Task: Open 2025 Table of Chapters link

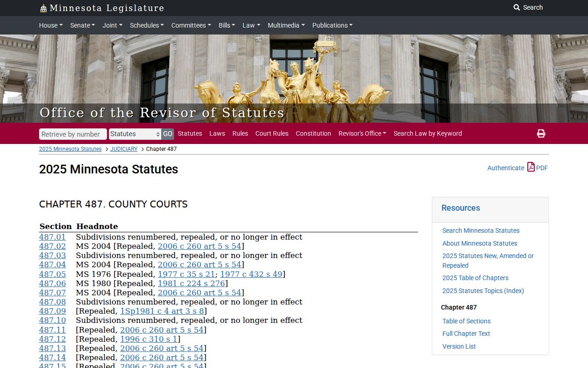Action: coord(475,278)
